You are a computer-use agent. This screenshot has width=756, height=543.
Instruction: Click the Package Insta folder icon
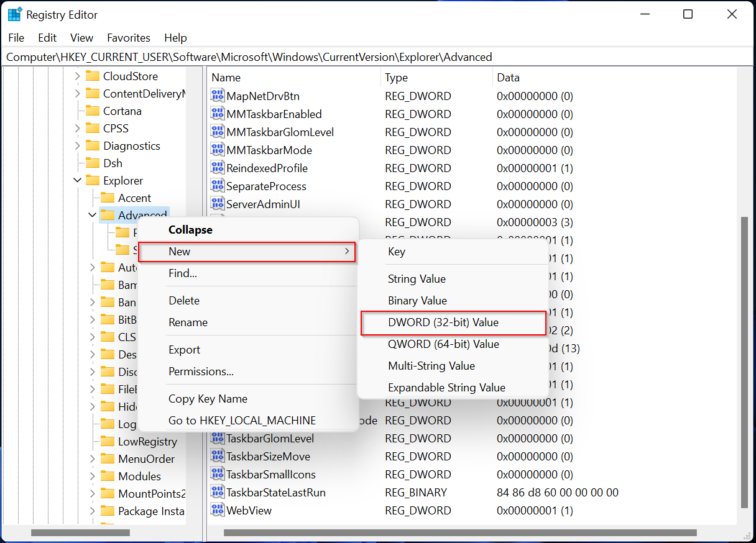[x=108, y=511]
